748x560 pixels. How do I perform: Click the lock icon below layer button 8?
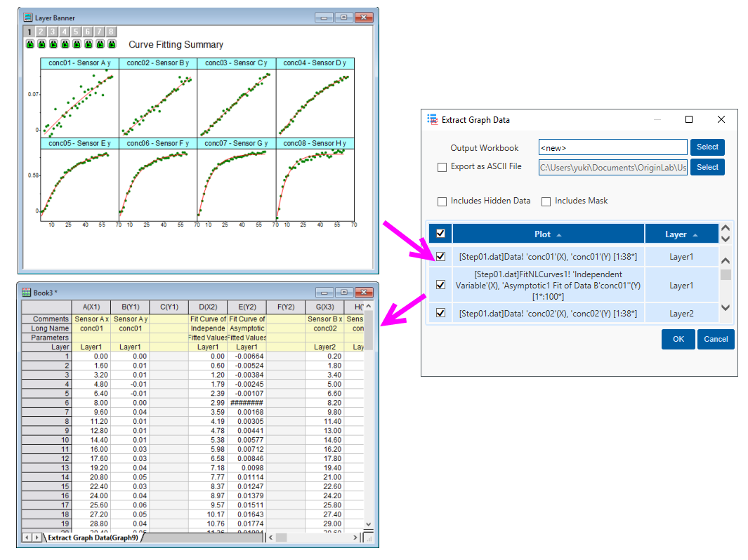[112, 44]
